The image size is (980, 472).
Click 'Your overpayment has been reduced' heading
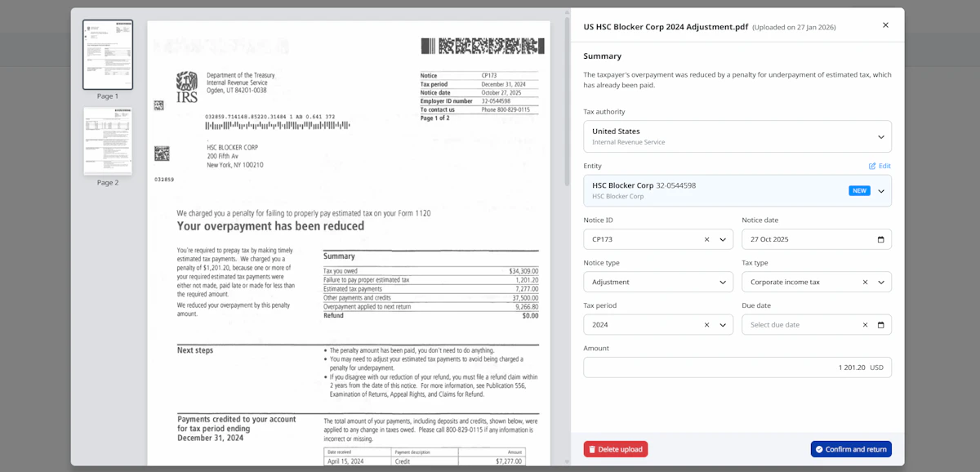[270, 226]
